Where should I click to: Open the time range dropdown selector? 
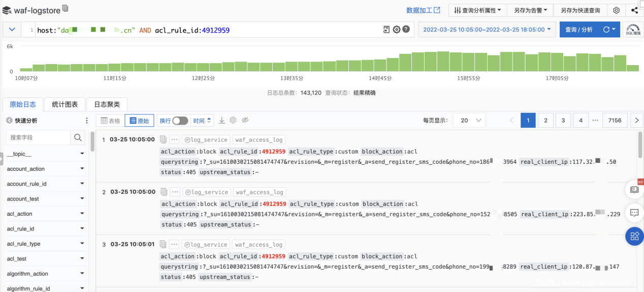click(x=487, y=30)
